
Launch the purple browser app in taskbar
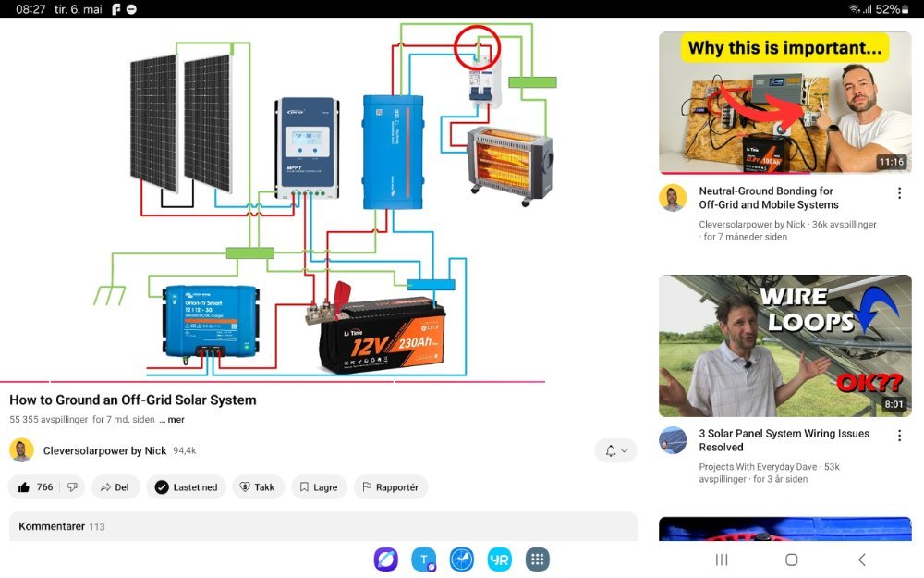click(x=385, y=560)
